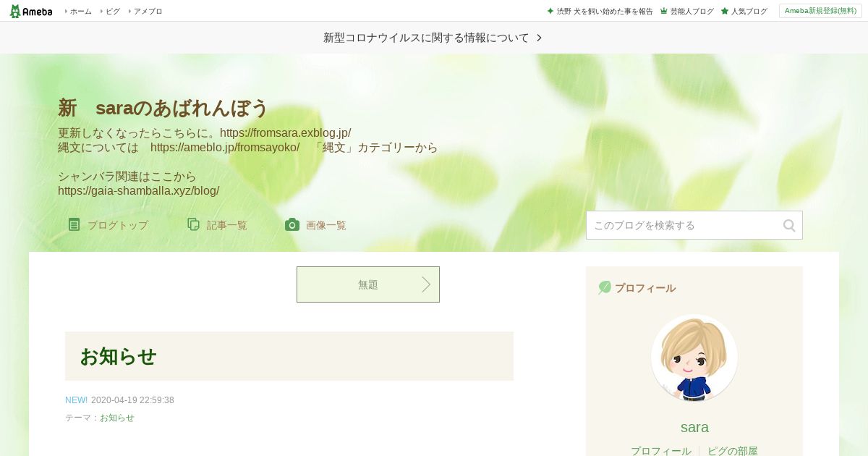Viewport: 868px width, 456px height.
Task: Click the Ameba新規登録(無料) button
Action: click(820, 11)
